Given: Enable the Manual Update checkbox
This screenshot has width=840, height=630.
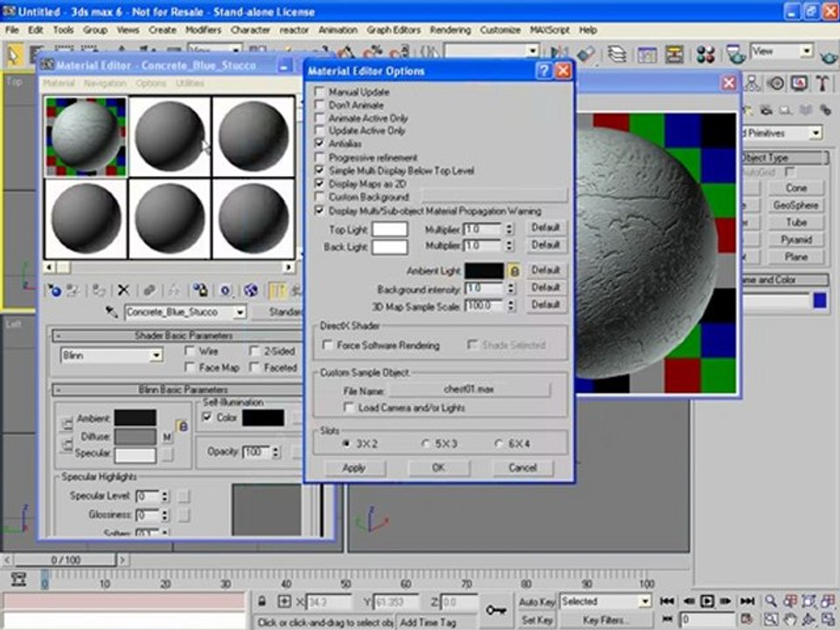Looking at the screenshot, I should pos(320,92).
